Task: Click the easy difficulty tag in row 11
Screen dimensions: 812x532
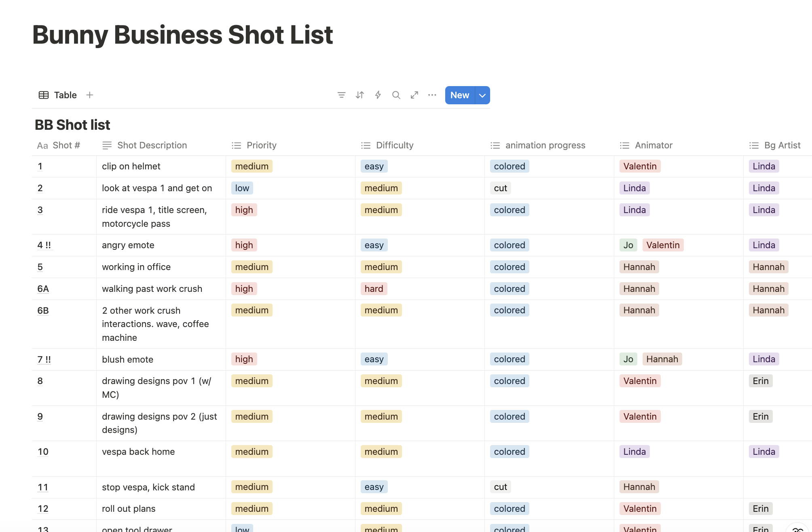Action: 374,487
